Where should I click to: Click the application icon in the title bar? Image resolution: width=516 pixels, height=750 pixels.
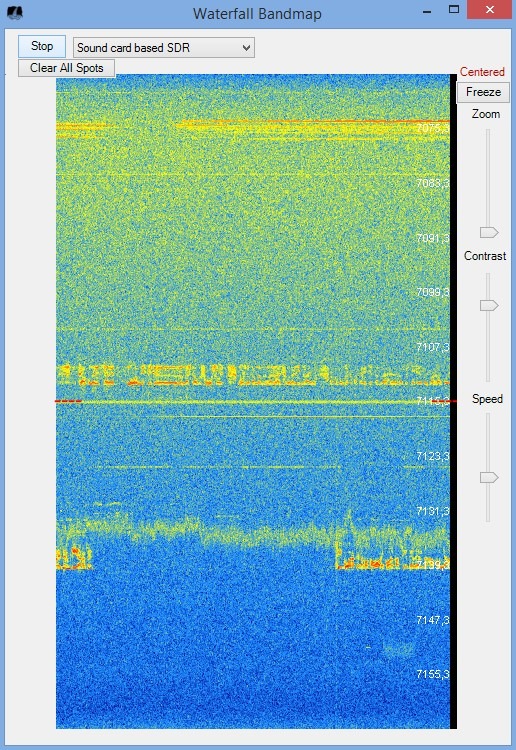click(x=15, y=12)
